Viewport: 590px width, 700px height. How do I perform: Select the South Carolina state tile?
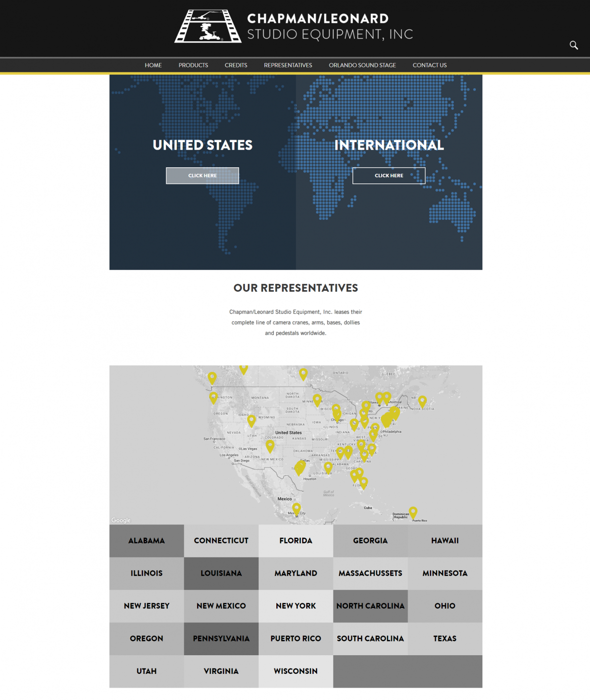(x=371, y=639)
